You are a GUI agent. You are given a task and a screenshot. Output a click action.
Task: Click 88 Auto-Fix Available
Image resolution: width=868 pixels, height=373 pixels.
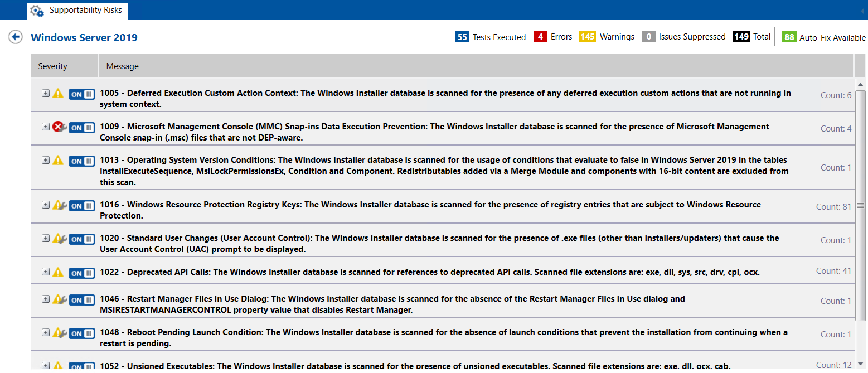(824, 37)
